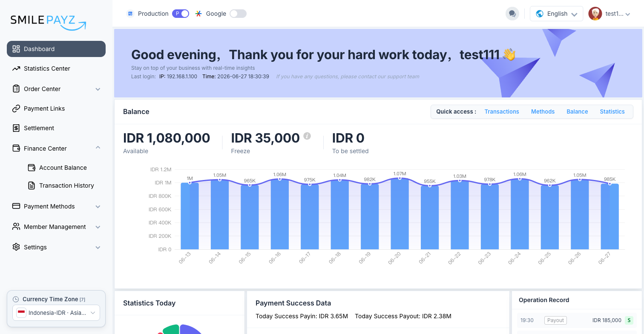
Task: Click the Statistics Today heading
Action: 149,303
